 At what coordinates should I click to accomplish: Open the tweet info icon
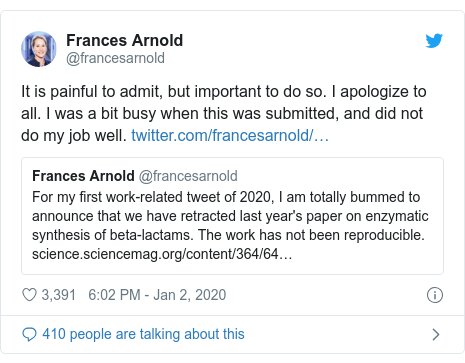click(x=435, y=295)
